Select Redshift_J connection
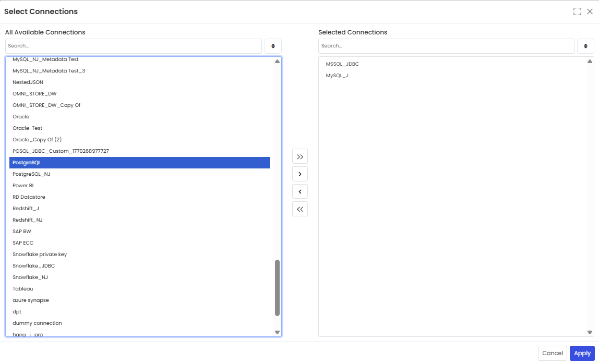Screen dimensions: 599x364 [139, 209]
